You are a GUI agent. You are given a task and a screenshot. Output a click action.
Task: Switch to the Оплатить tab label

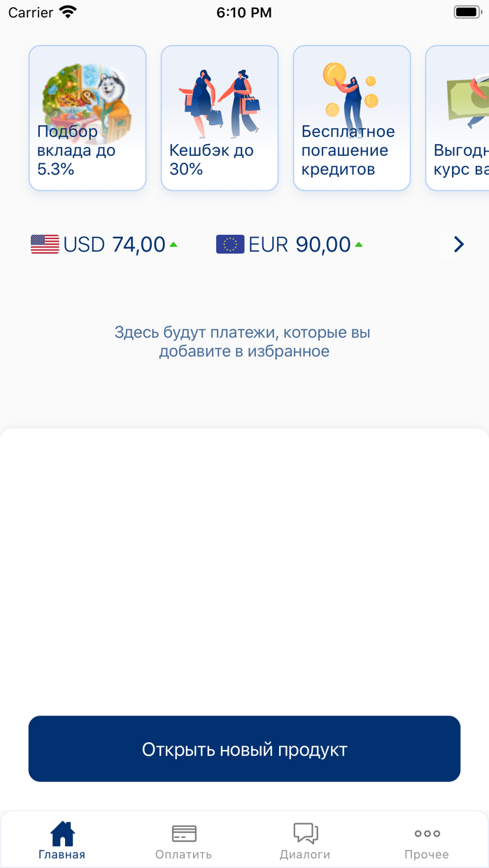[x=183, y=854]
